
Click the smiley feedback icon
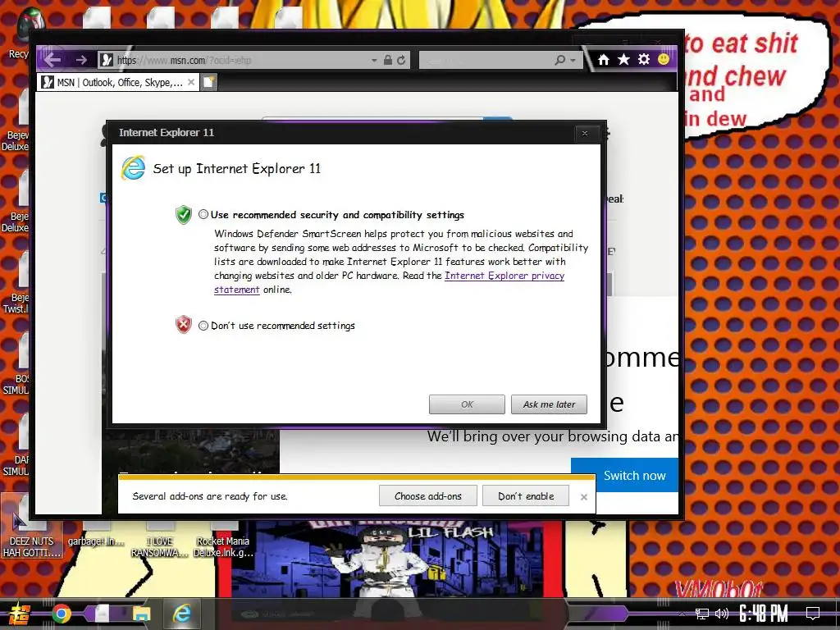[x=664, y=59]
